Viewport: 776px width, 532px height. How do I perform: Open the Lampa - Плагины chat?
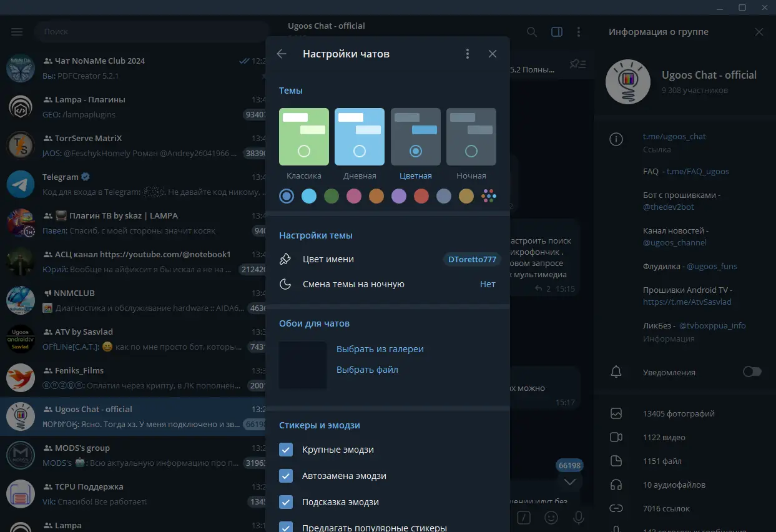click(134, 107)
